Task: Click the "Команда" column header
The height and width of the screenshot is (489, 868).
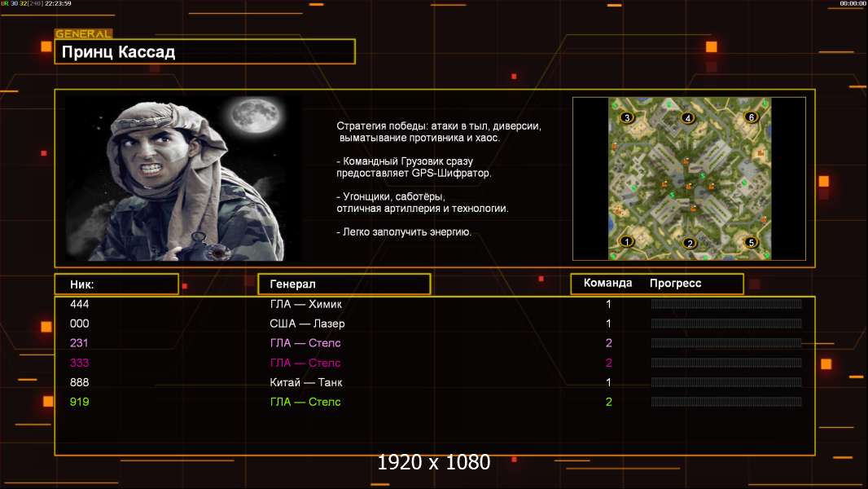Action: [x=607, y=284]
